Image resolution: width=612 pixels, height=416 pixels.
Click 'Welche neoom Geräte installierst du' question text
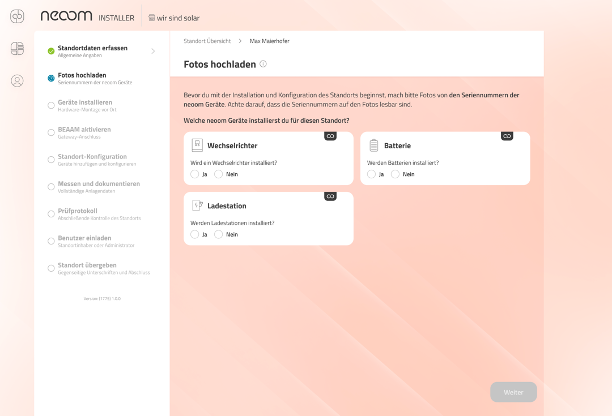[266, 121]
